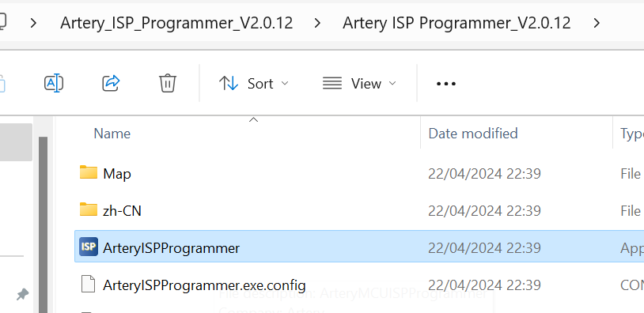
Task: Click the Rename icon in toolbar
Action: click(x=53, y=83)
